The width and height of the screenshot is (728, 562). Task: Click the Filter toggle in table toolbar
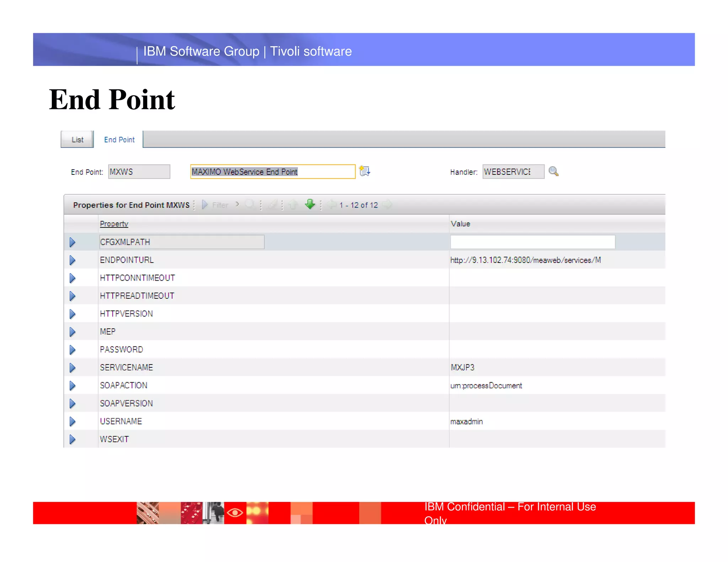click(x=215, y=205)
